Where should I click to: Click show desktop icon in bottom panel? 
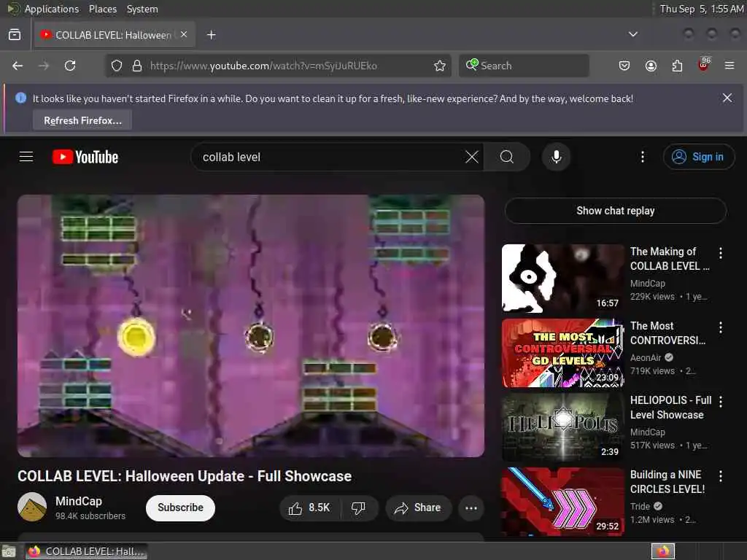9,551
